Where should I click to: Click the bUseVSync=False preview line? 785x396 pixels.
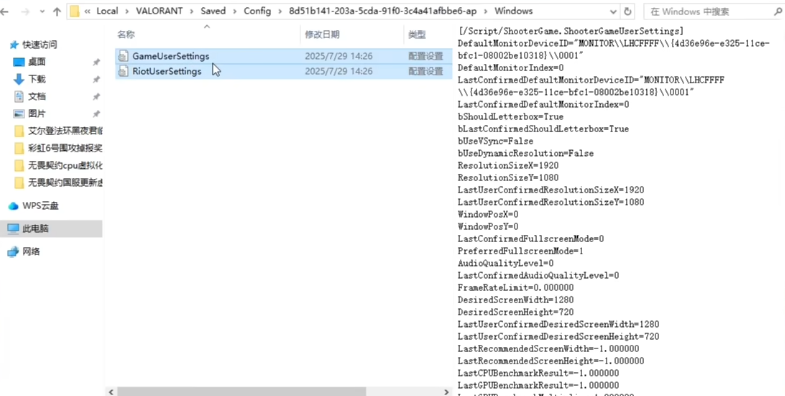(495, 141)
